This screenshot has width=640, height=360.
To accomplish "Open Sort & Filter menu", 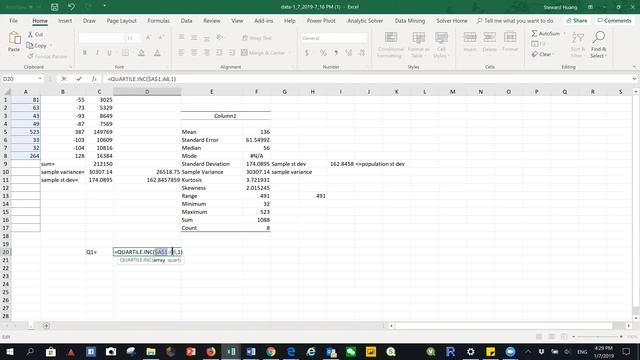I will pyautogui.click(x=577, y=44).
